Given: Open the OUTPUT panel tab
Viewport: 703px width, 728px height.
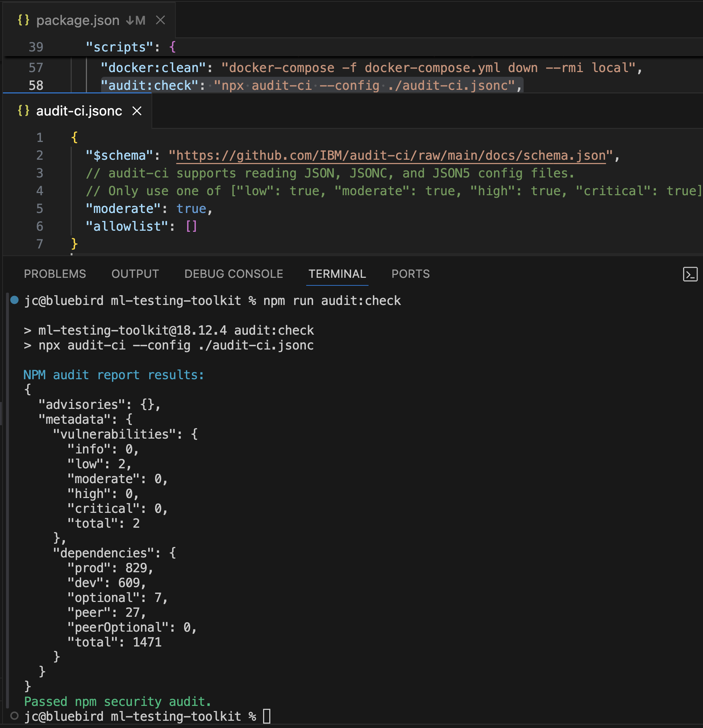Looking at the screenshot, I should [135, 274].
